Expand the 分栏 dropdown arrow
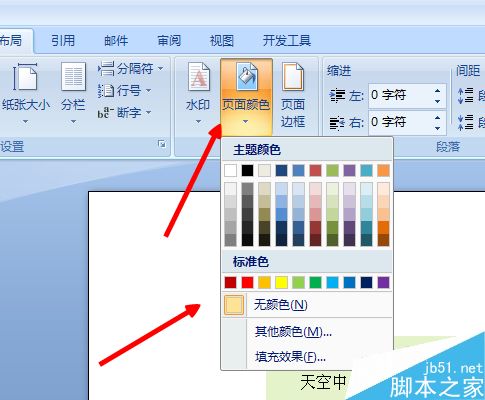The height and width of the screenshot is (400, 485). coord(73,122)
